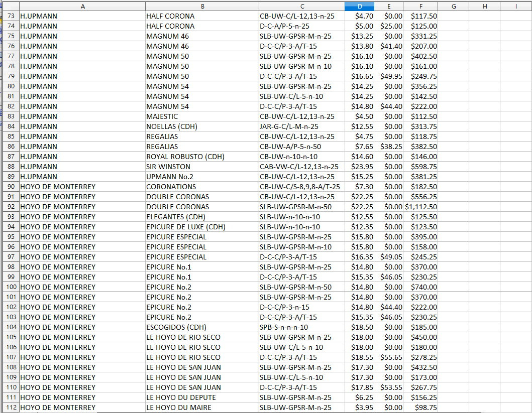Click cell CAB-VW-C/L-12,13-n-25
The width and height of the screenshot is (532, 413).
302,167
